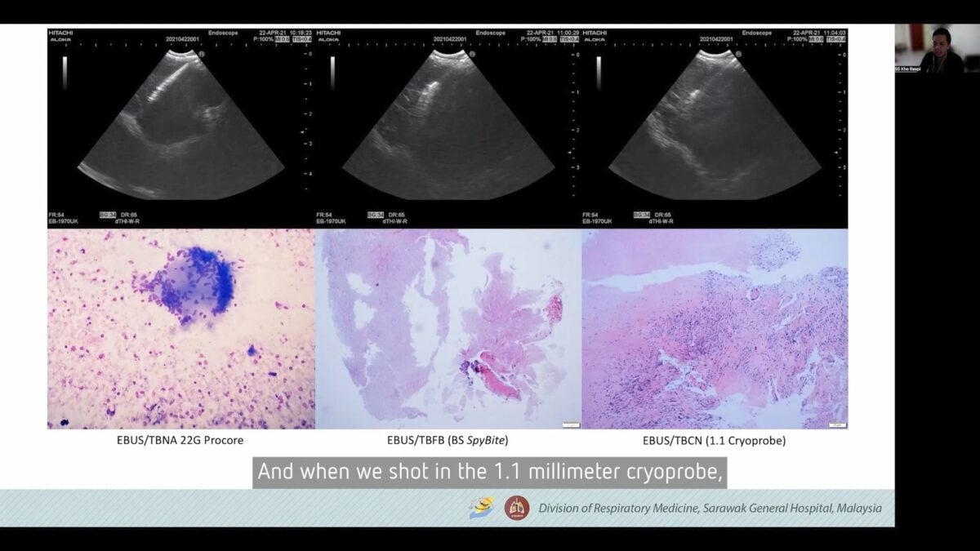
Task: Click the grayscale bar on the leftmost ultrasound
Action: click(x=65, y=72)
